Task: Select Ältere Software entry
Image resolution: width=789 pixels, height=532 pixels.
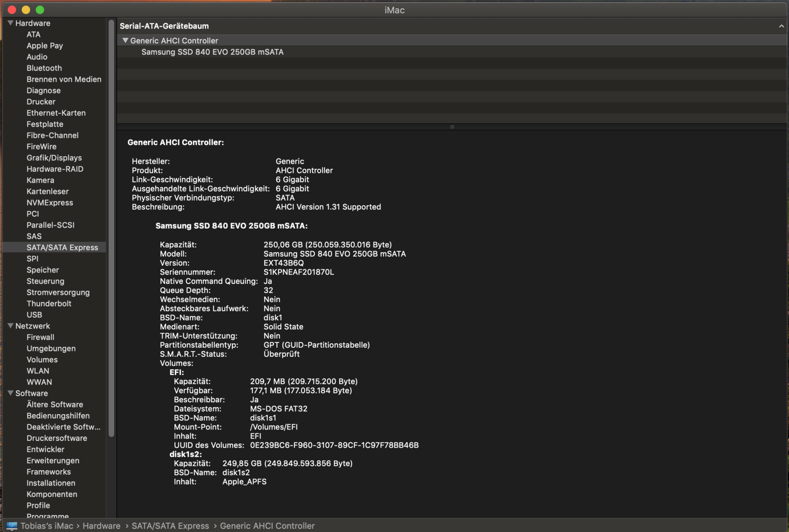Action: (55, 404)
